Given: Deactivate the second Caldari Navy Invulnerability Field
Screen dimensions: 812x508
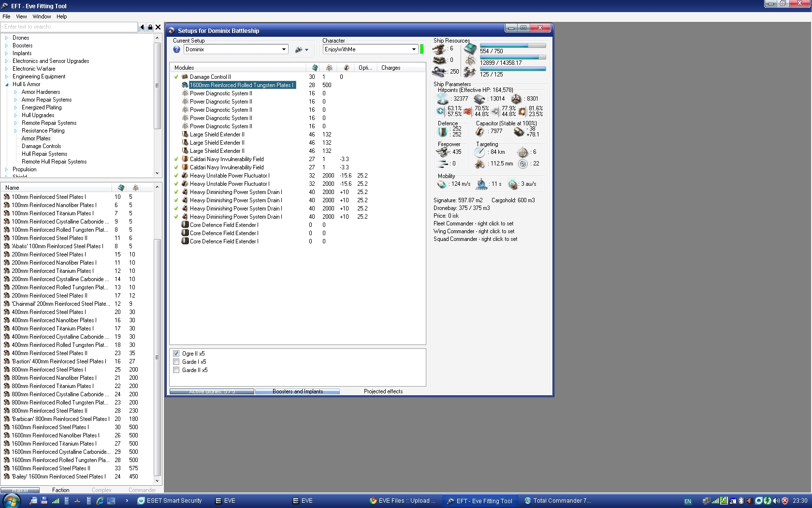Looking at the screenshot, I should coord(176,167).
